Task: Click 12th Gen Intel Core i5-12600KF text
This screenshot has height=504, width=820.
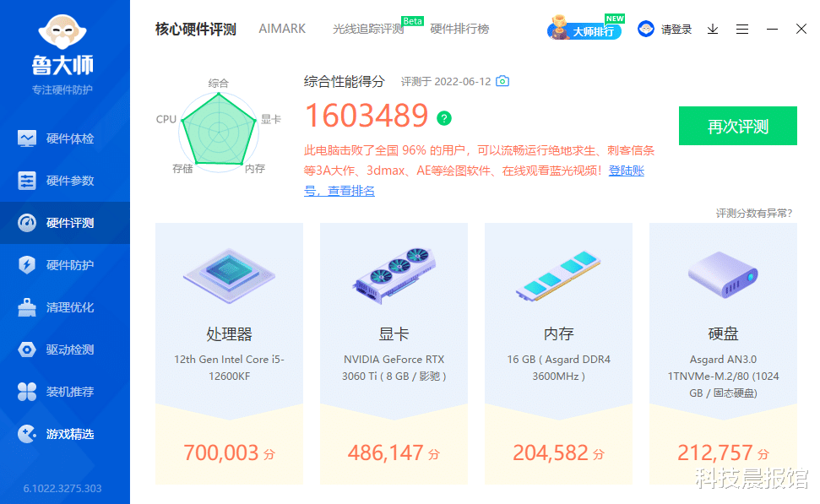Action: coord(229,368)
